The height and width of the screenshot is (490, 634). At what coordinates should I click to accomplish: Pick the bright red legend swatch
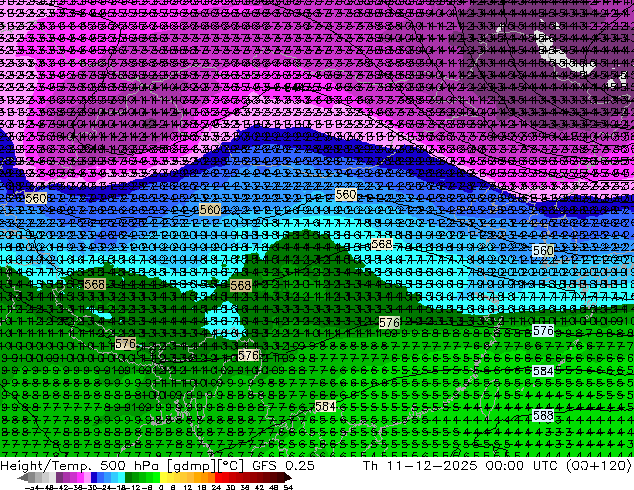[218, 477]
